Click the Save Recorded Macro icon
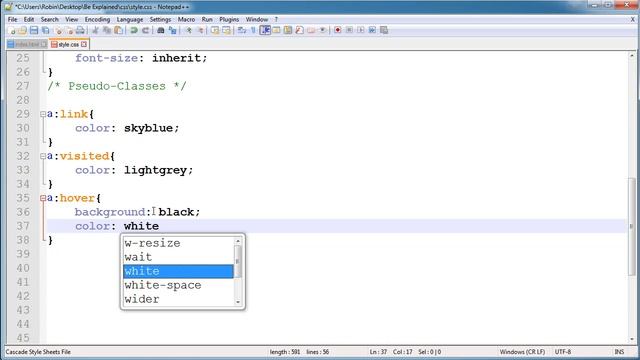640x360 pixels. 384,30
